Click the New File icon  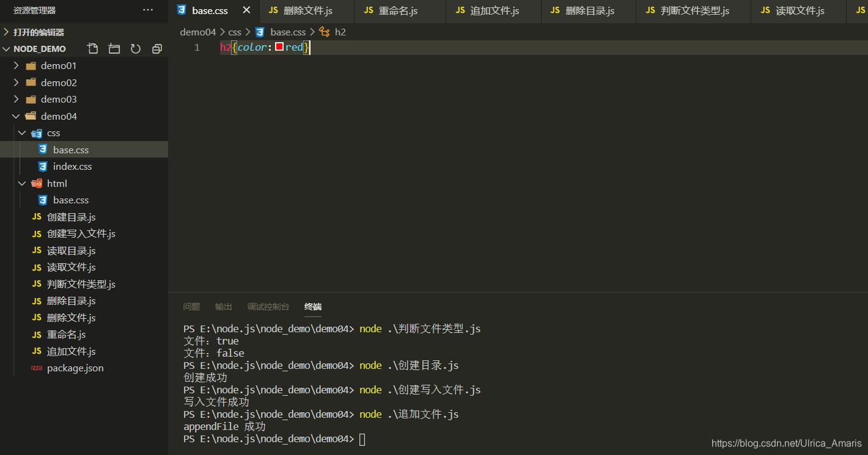click(92, 49)
